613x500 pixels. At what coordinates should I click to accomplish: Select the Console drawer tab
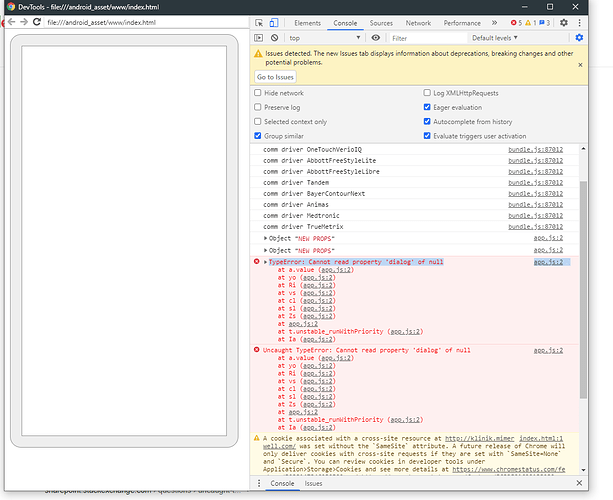coord(282,484)
